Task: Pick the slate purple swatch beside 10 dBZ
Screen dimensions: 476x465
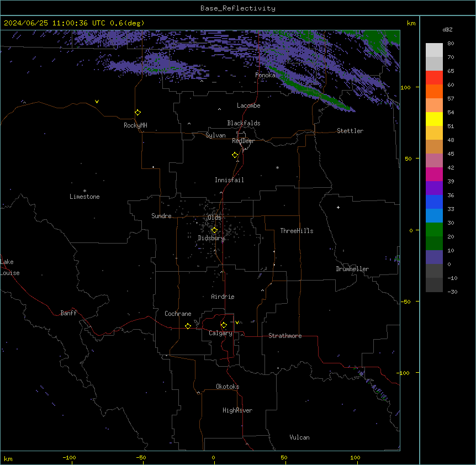Action: coord(434,257)
